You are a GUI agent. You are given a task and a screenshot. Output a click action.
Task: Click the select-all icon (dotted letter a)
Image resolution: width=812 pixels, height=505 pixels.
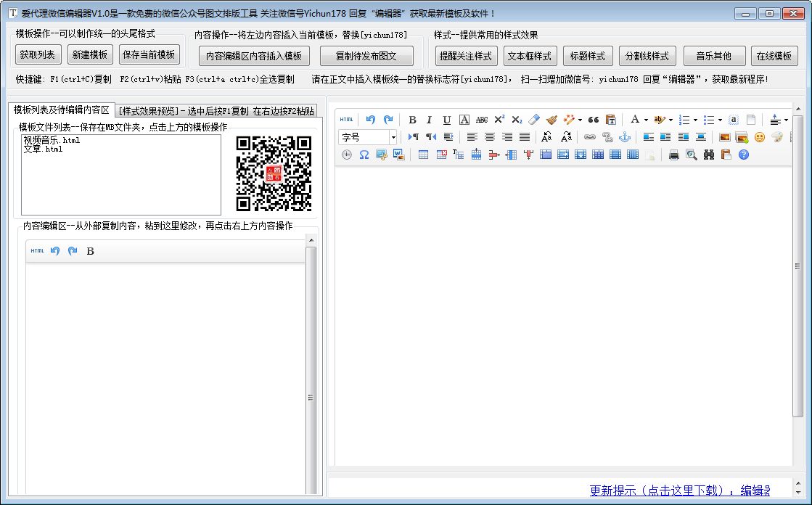734,120
